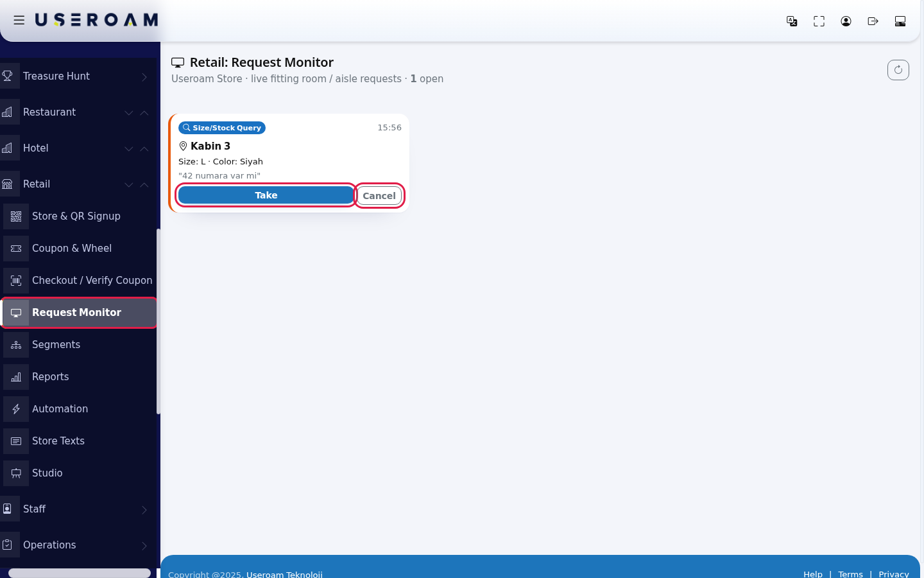Open the user profile icon
The height and width of the screenshot is (578, 924).
(x=846, y=21)
